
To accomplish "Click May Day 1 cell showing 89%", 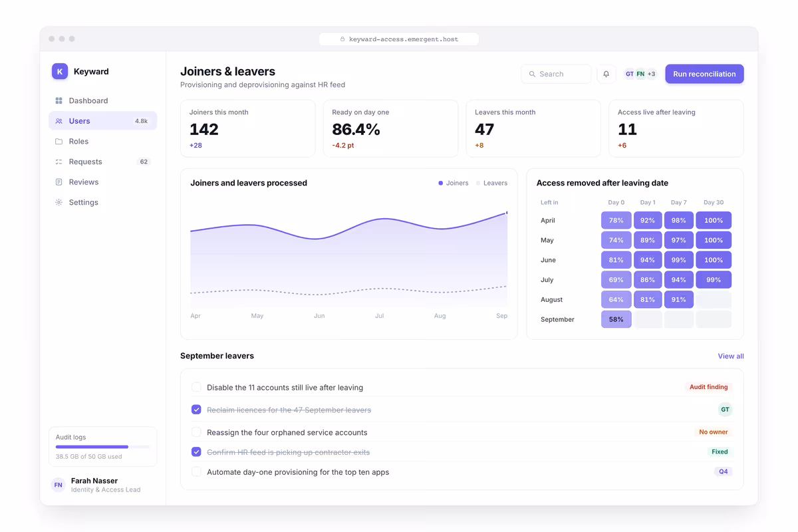I will point(648,240).
